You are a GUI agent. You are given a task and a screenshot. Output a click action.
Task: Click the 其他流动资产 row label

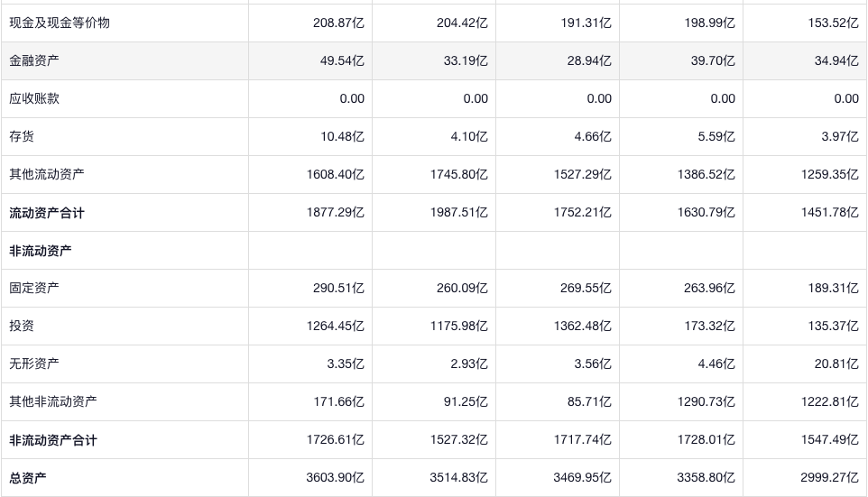point(47,174)
